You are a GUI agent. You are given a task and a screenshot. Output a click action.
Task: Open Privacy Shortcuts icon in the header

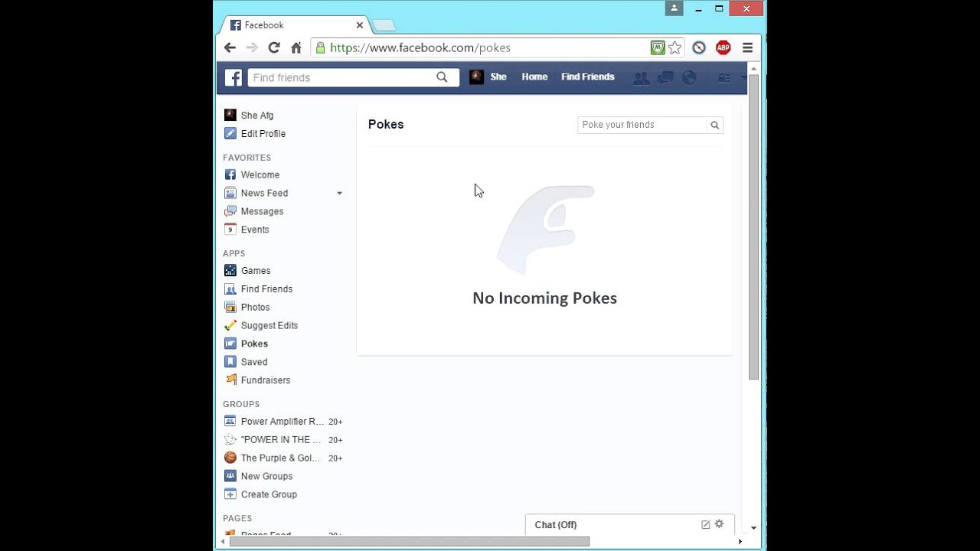[724, 77]
